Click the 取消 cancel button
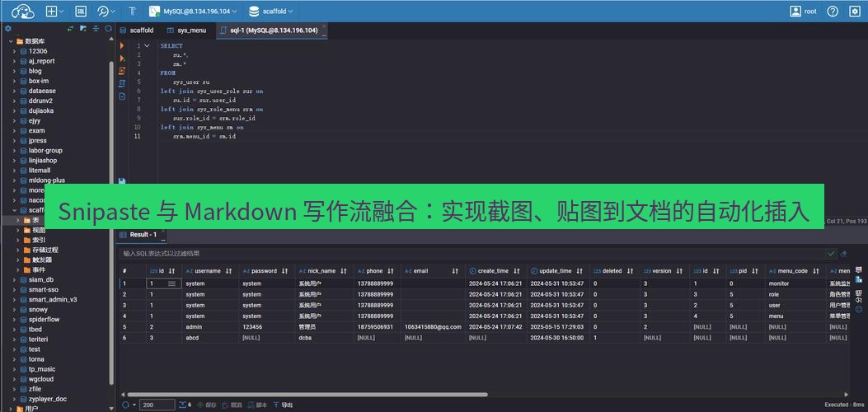868x412 pixels. 232,405
